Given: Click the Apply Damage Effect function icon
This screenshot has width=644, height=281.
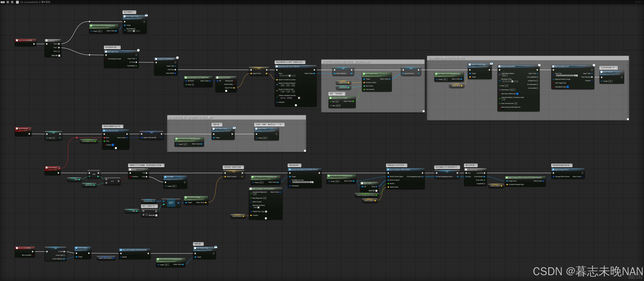Looking at the screenshot, I should 553,170.
